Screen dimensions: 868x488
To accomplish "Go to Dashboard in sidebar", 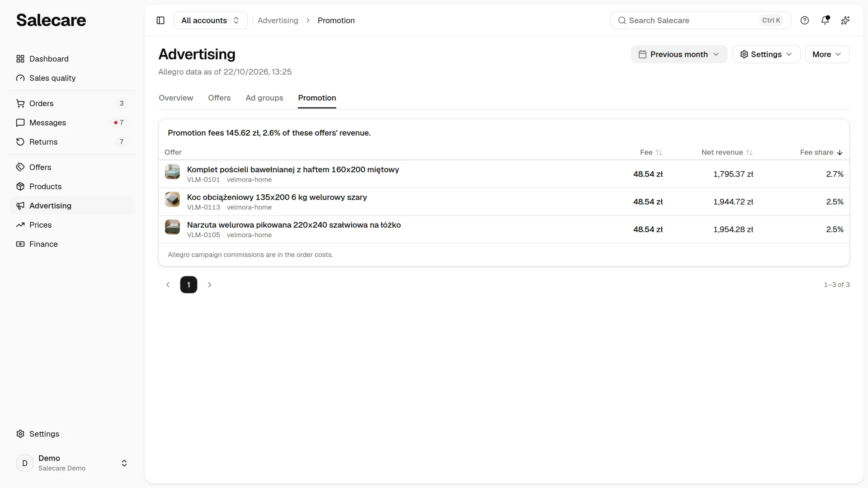I will 72,59.
